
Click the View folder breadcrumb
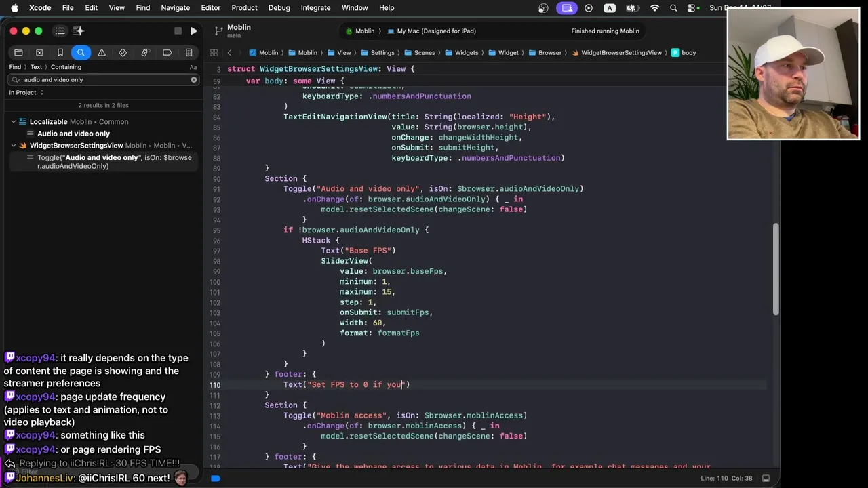339,52
